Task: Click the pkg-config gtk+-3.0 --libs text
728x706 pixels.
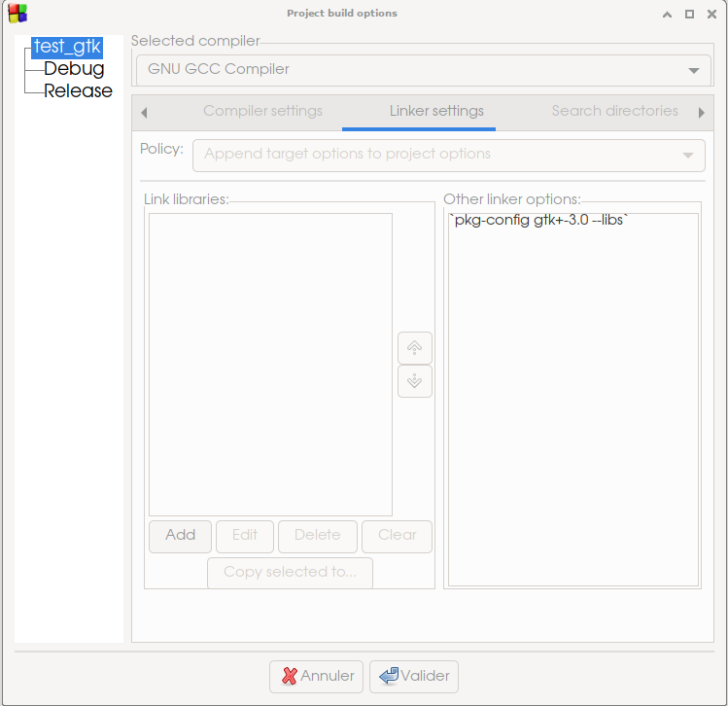Action: pos(538,220)
